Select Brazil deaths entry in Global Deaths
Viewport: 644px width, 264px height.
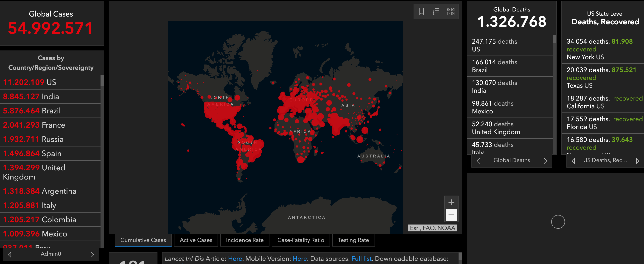tap(510, 66)
